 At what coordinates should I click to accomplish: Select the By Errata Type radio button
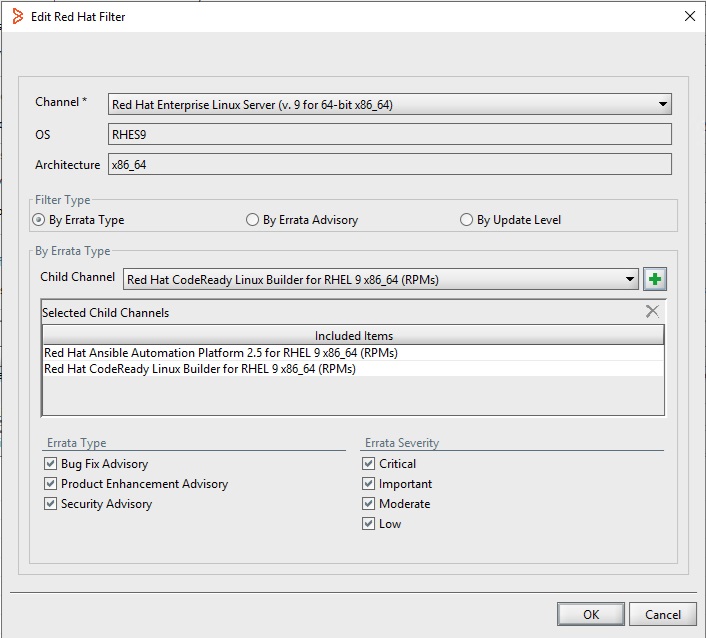tap(40, 220)
